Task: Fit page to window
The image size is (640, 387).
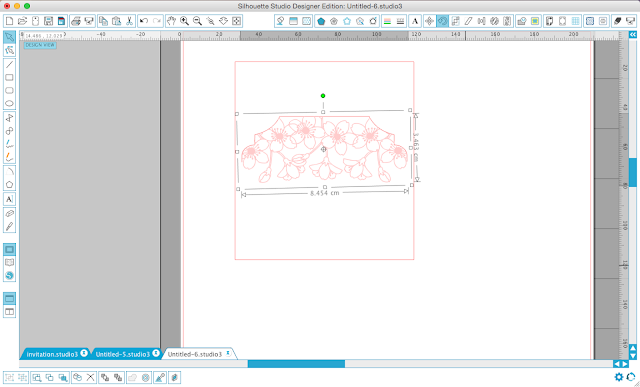Action: [236, 21]
